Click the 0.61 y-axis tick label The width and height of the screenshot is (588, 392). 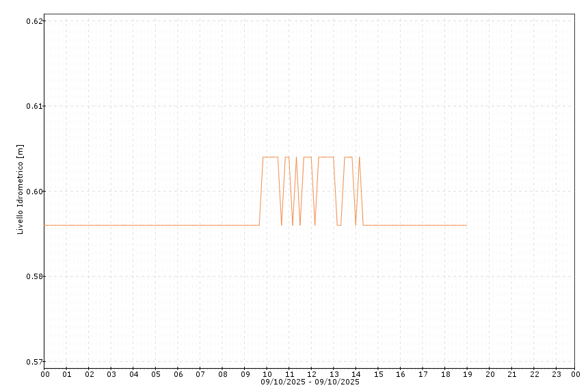(x=34, y=106)
